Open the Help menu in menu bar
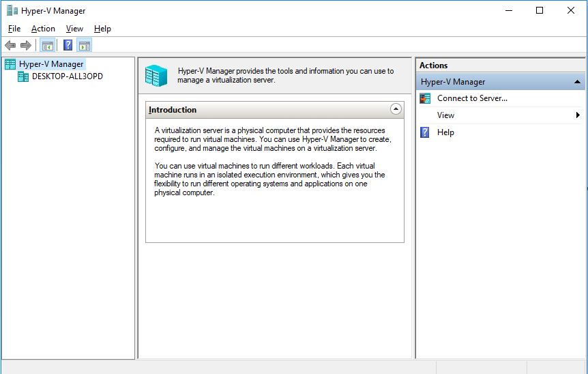 102,29
